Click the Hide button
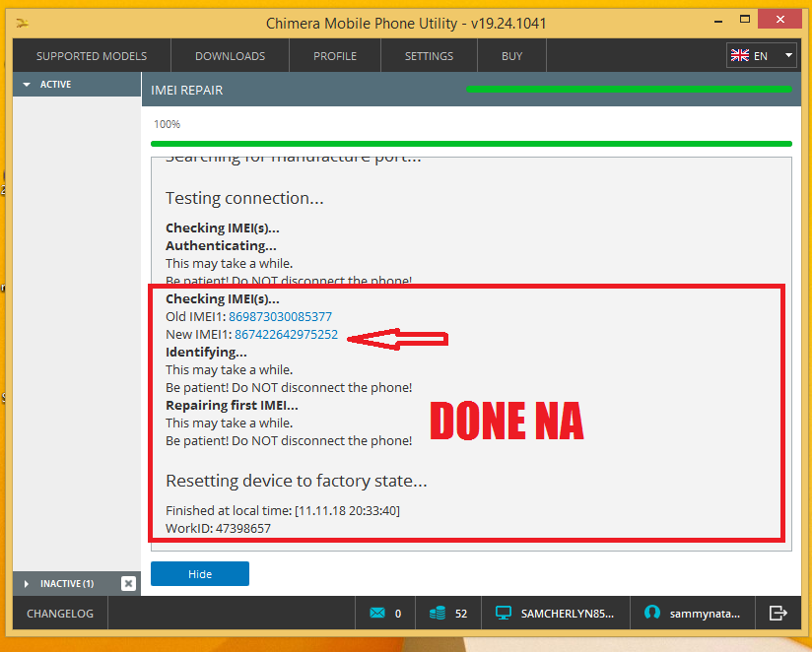Screen dimensions: 812x652 200,574
